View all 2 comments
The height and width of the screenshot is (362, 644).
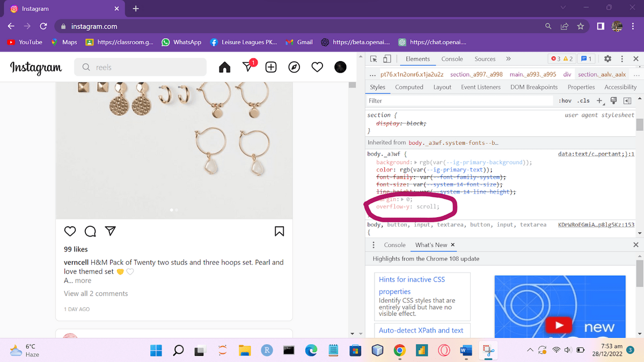96,293
